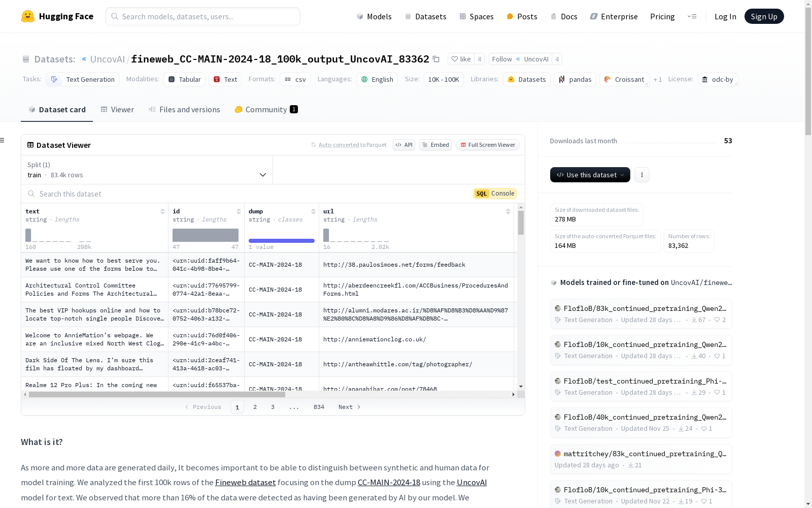Click the dump column classes bar

pos(282,240)
